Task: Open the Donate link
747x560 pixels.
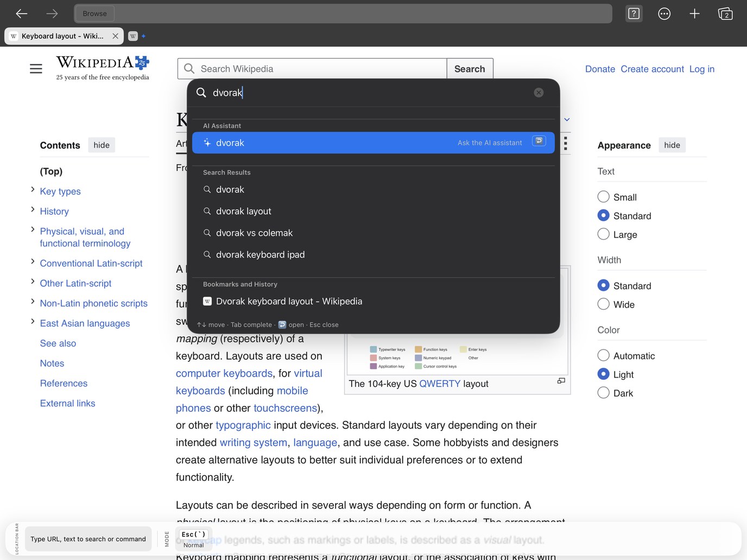Action: pos(600,69)
